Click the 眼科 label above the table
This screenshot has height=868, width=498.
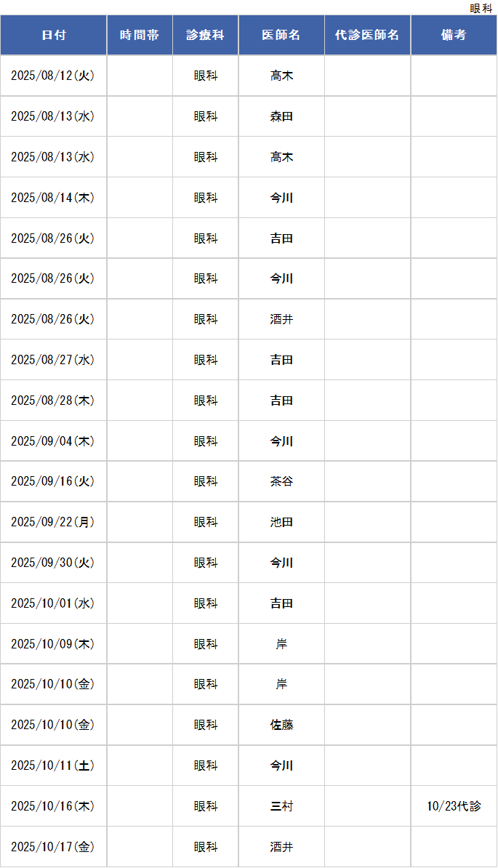click(x=481, y=8)
